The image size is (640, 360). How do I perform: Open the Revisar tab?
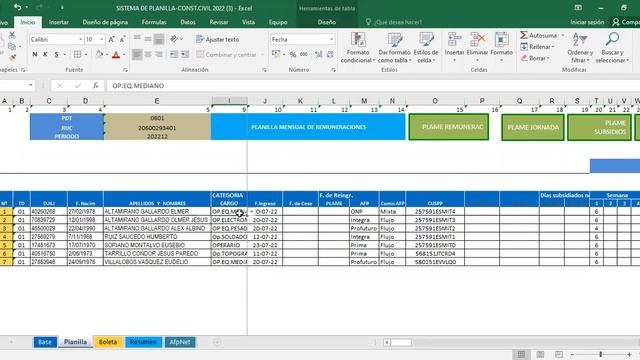(218, 22)
